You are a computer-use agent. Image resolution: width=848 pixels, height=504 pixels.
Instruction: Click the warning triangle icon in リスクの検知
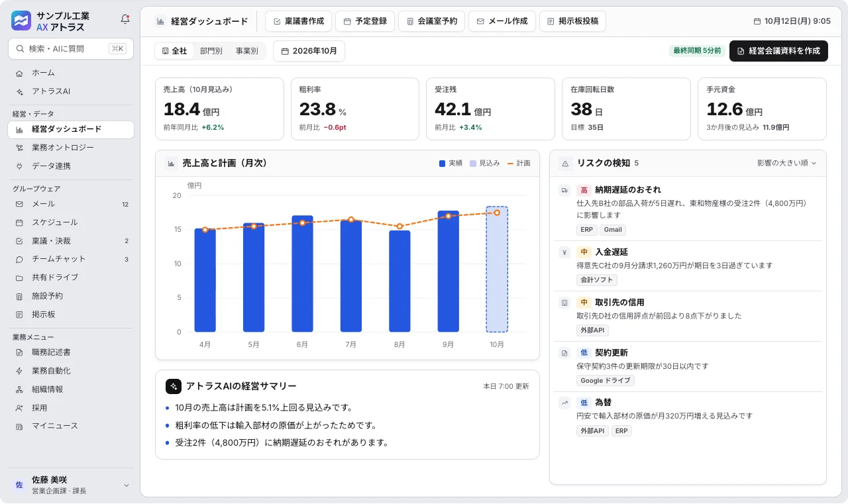566,163
